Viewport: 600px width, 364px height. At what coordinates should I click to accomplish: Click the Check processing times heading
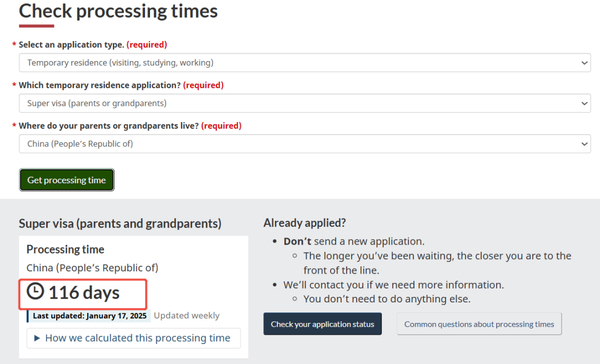(118, 11)
